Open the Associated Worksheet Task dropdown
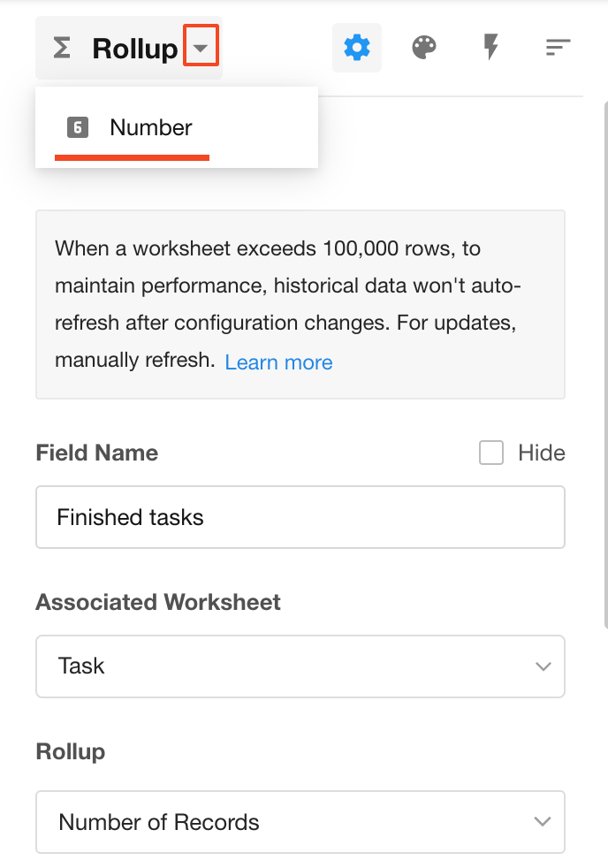The width and height of the screenshot is (608, 868). [x=300, y=666]
